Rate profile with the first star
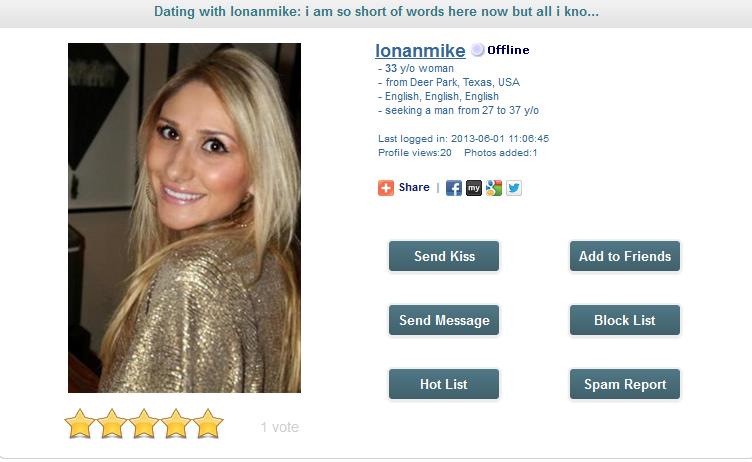 80,424
